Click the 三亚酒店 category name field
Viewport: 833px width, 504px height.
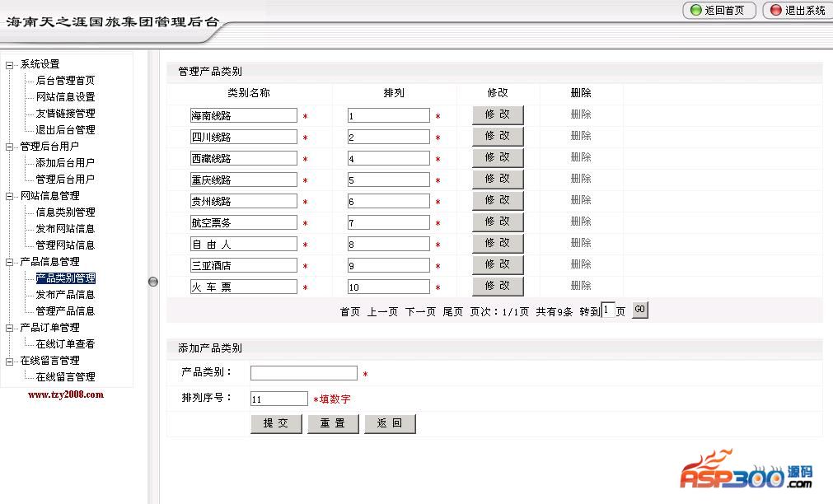244,265
